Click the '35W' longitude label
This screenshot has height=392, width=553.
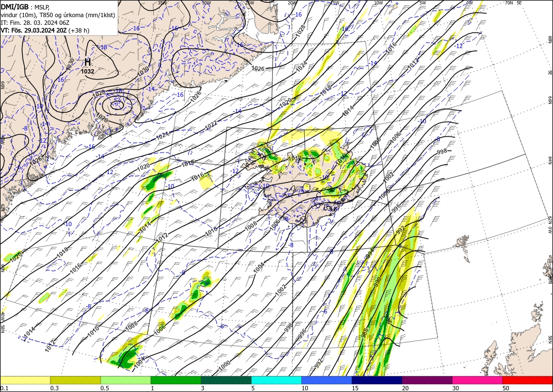(162, 3)
